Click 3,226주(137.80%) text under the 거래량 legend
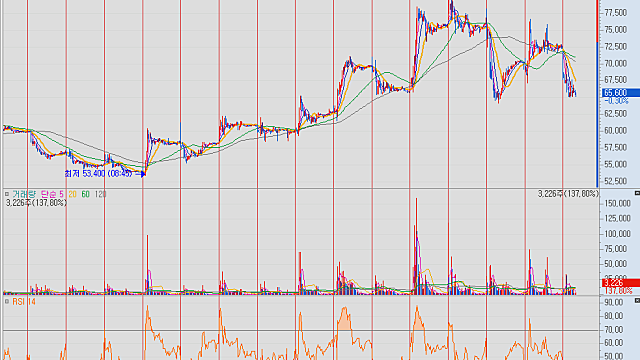 [x=36, y=203]
